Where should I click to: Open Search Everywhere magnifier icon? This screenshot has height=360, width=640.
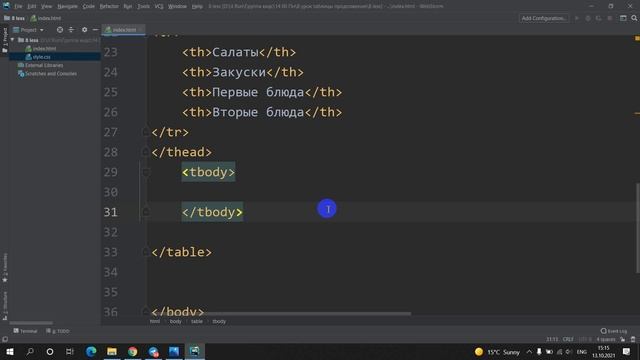634,18
